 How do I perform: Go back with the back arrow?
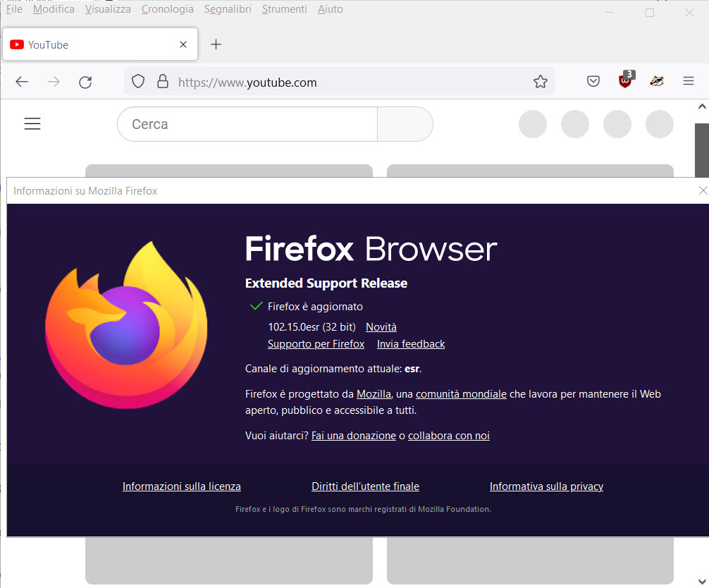click(x=22, y=82)
